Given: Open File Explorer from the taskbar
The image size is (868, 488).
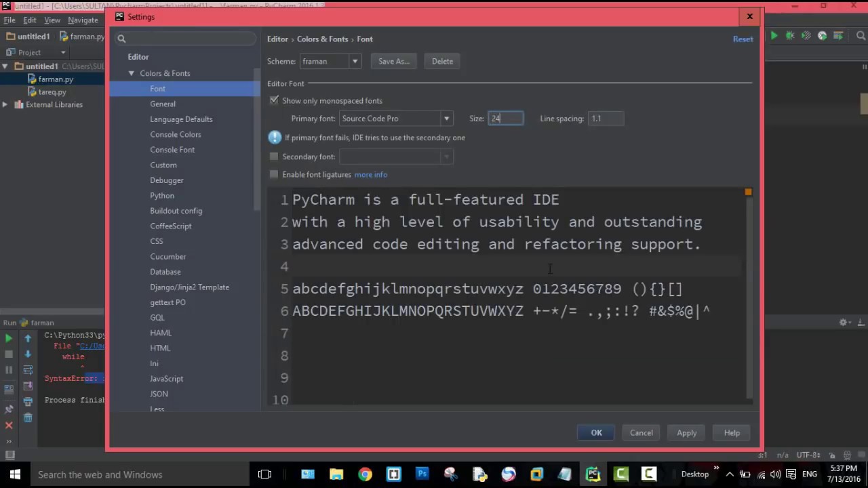Looking at the screenshot, I should [x=337, y=474].
